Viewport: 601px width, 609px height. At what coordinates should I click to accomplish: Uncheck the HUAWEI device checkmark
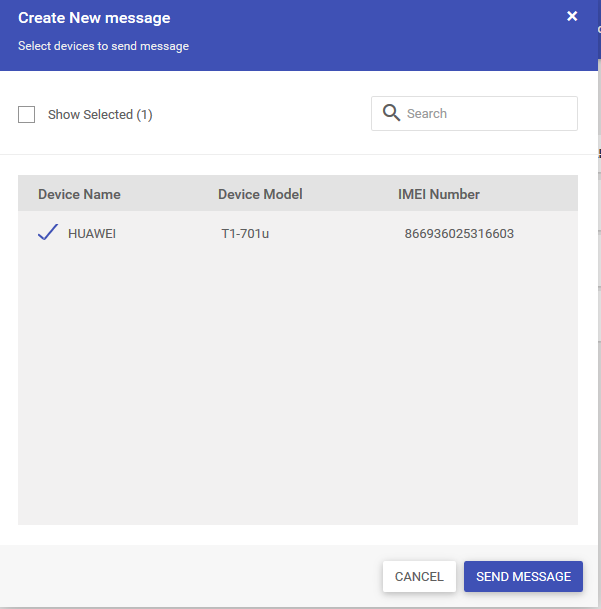(48, 232)
